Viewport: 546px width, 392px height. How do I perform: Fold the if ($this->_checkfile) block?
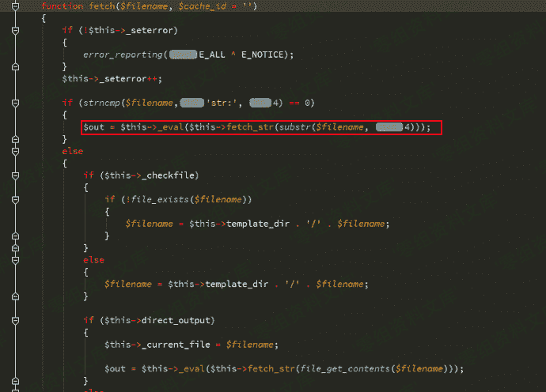pyautogui.click(x=15, y=175)
